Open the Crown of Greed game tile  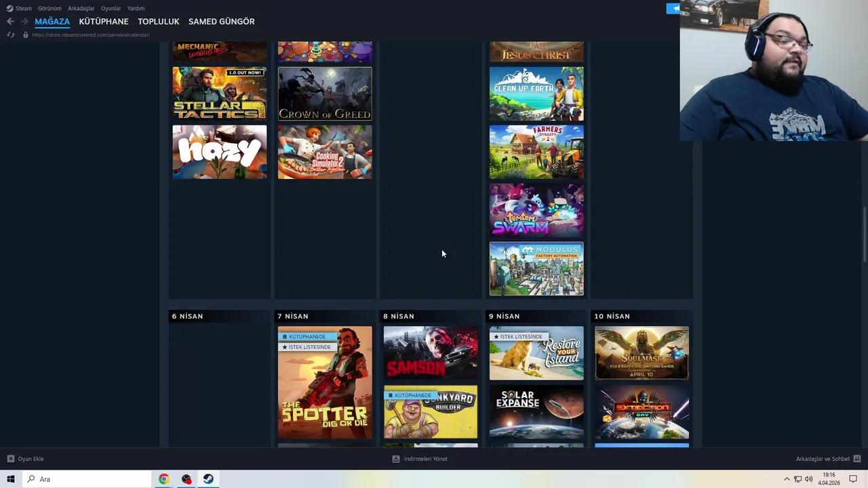point(325,94)
